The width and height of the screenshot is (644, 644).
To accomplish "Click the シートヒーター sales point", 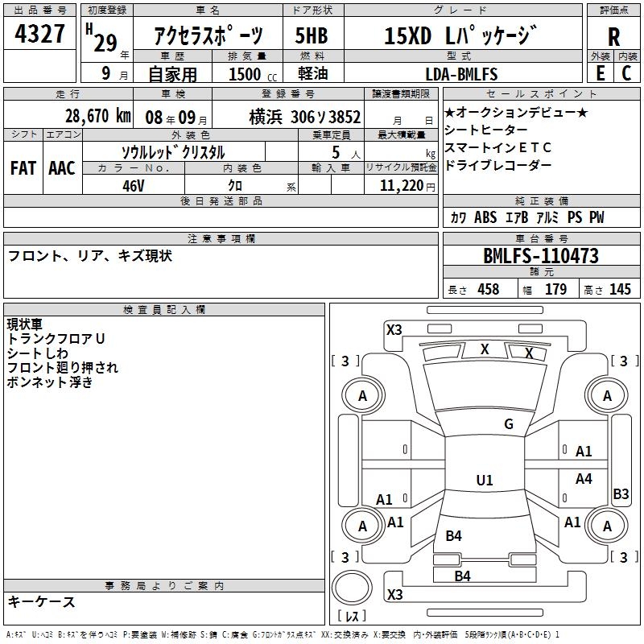I will pos(486,130).
